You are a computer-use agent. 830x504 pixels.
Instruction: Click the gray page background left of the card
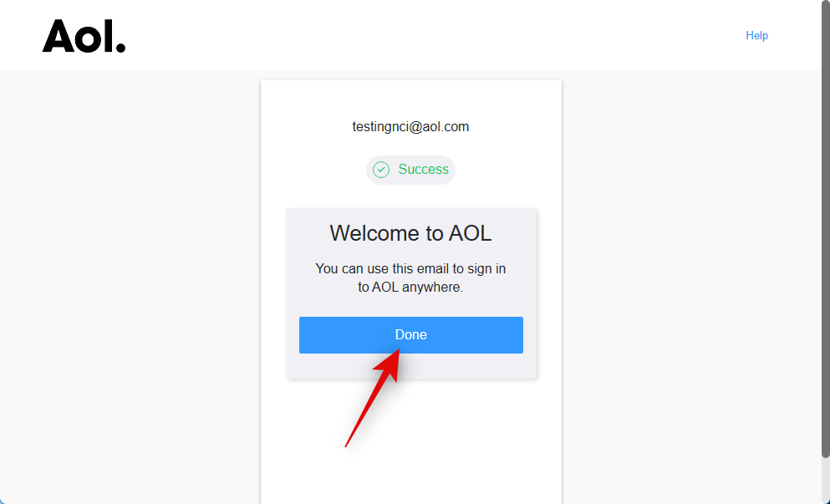point(130,286)
